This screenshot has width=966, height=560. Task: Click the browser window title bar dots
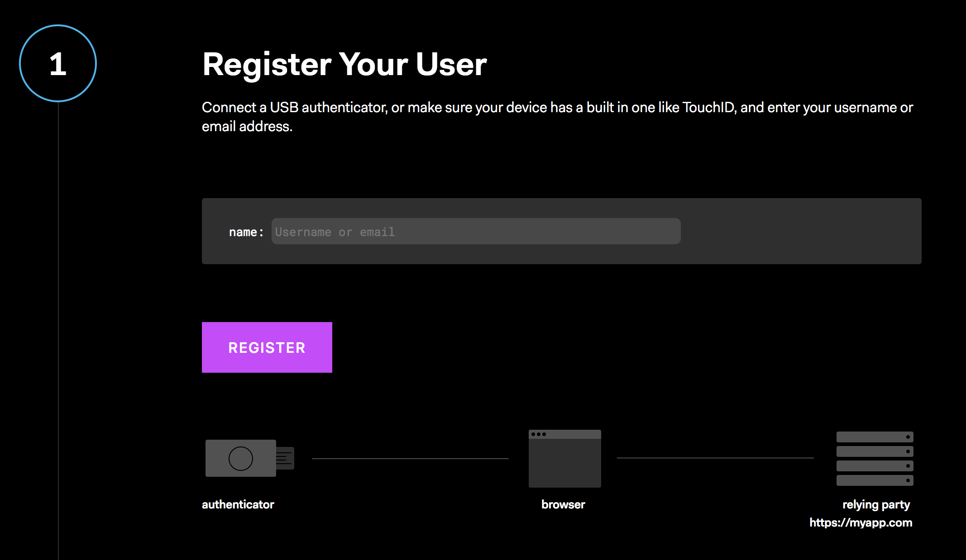pyautogui.click(x=539, y=434)
